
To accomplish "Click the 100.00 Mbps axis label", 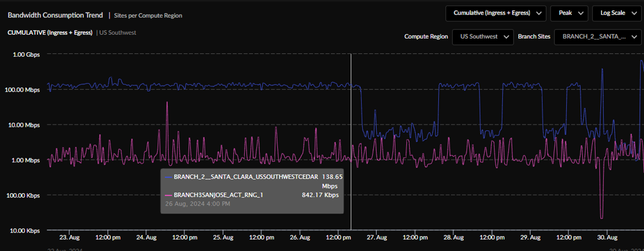I will tap(23, 90).
